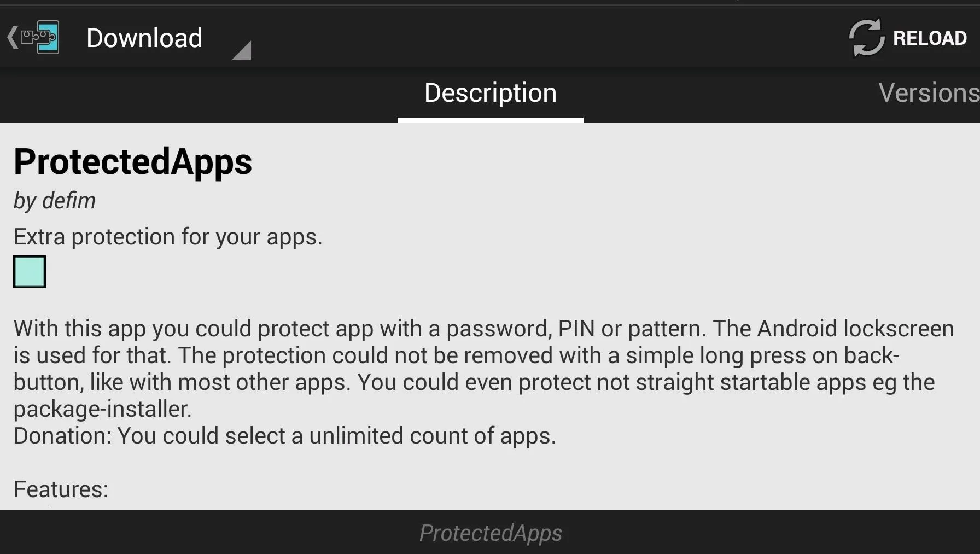Open the teal square image thumbnail
The height and width of the screenshot is (554, 980).
[x=30, y=272]
